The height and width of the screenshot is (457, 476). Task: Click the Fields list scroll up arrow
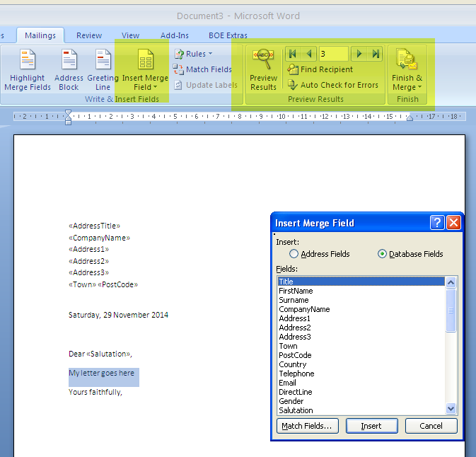coord(451,282)
